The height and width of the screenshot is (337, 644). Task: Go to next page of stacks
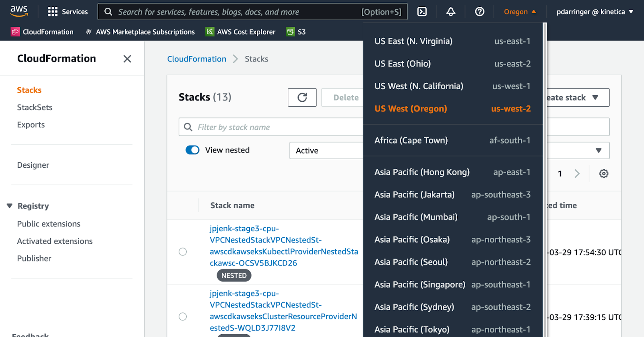click(577, 173)
